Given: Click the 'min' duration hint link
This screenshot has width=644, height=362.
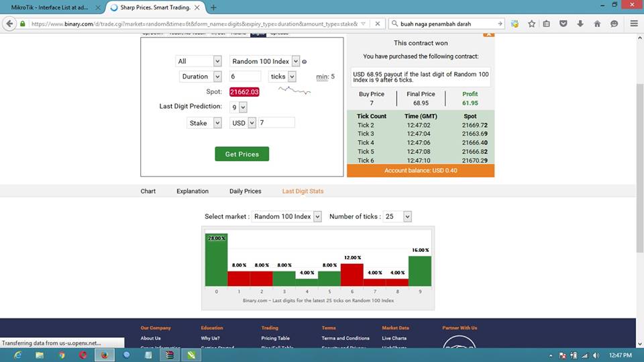Looking at the screenshot, I should [x=321, y=77].
